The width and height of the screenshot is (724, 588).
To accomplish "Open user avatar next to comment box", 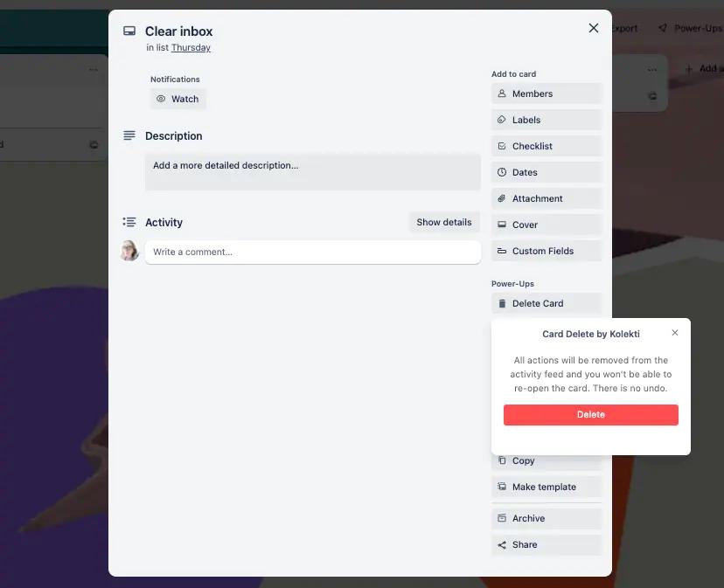I will [x=129, y=251].
